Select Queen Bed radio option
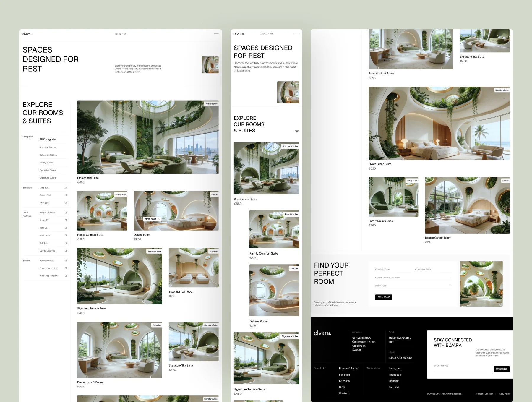This screenshot has width=532, height=402. click(66, 195)
